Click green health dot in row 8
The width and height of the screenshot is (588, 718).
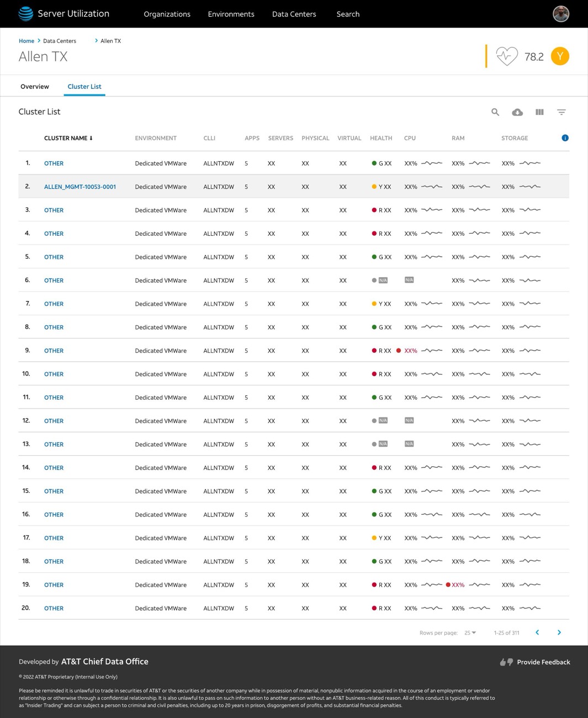tap(374, 328)
